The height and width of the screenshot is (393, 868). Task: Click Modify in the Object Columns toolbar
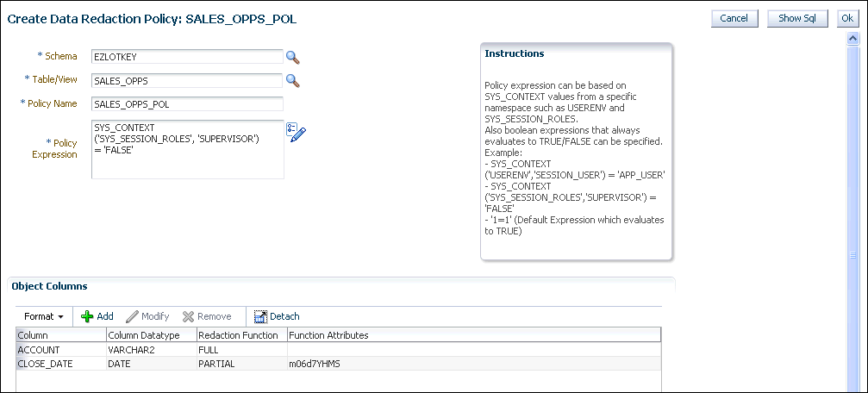[147, 316]
